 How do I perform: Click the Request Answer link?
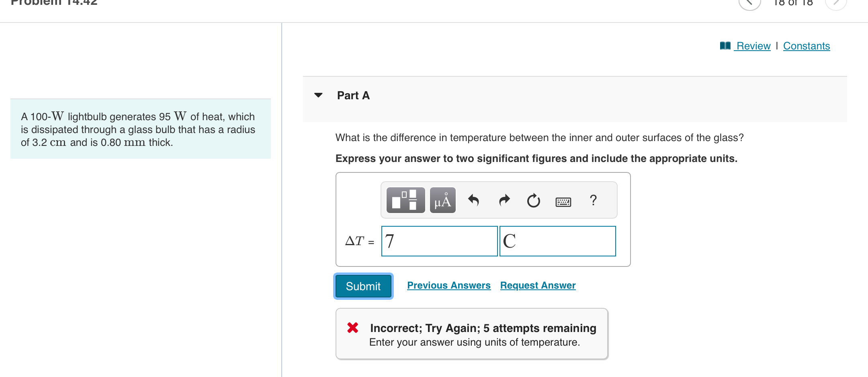coord(538,285)
